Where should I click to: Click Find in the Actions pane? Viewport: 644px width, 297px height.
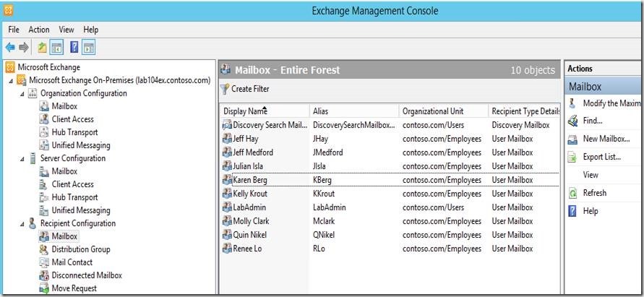click(592, 121)
